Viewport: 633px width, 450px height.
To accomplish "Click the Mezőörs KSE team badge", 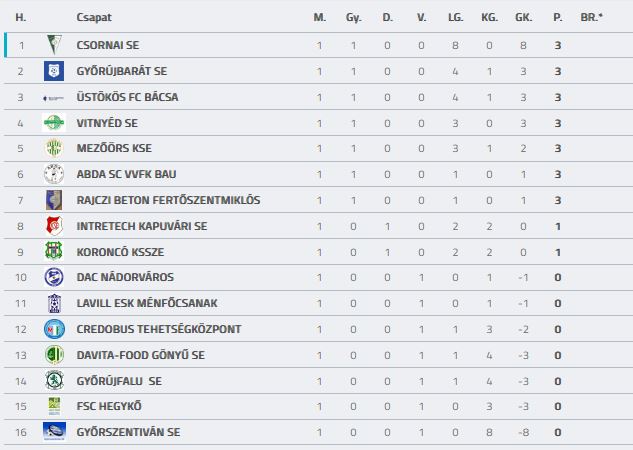I will click(x=54, y=148).
